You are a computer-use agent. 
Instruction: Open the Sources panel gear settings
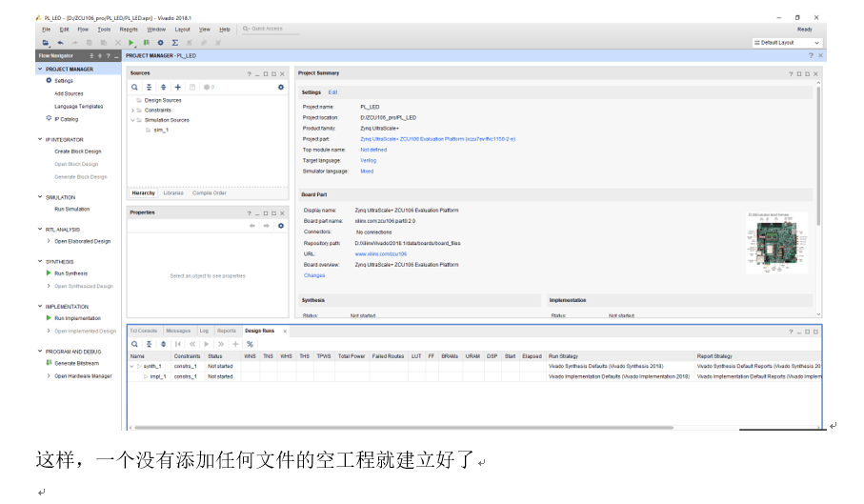click(x=280, y=87)
